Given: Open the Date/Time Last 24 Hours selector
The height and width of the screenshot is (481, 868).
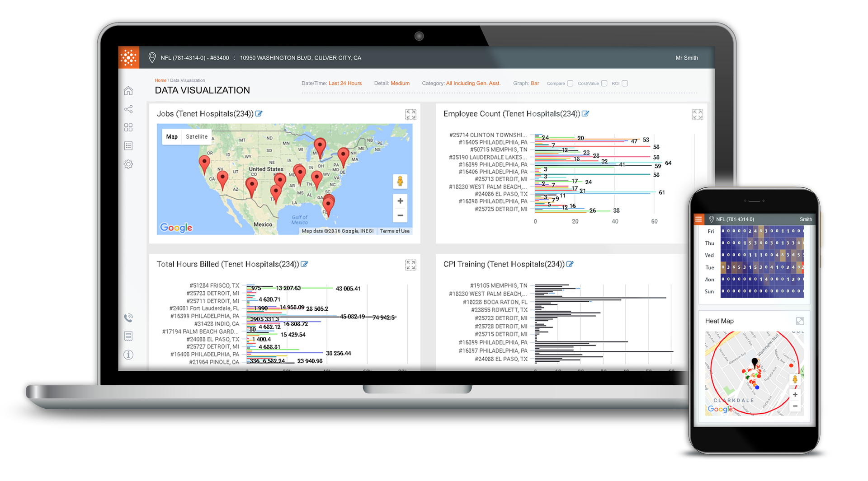Looking at the screenshot, I should coord(345,83).
